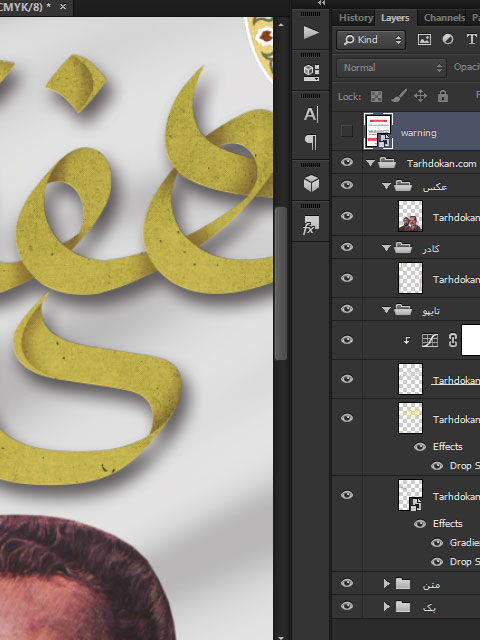Click the عکس group folder icon
Image resolution: width=480 pixels, height=640 pixels.
tap(403, 186)
